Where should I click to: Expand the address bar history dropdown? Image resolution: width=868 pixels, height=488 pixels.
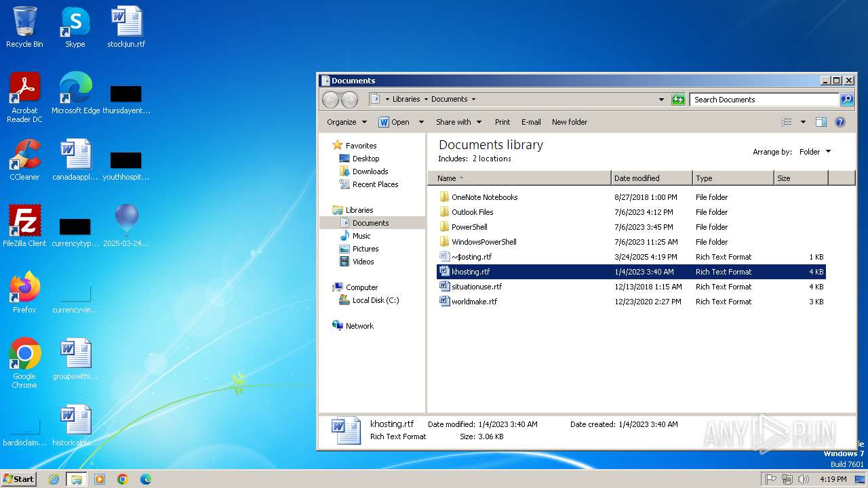662,100
